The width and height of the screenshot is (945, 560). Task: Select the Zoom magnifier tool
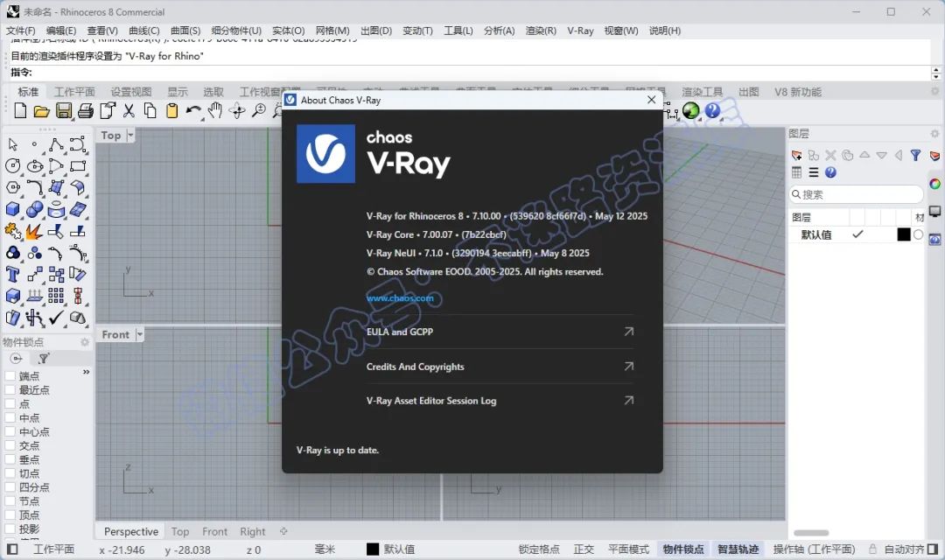258,110
